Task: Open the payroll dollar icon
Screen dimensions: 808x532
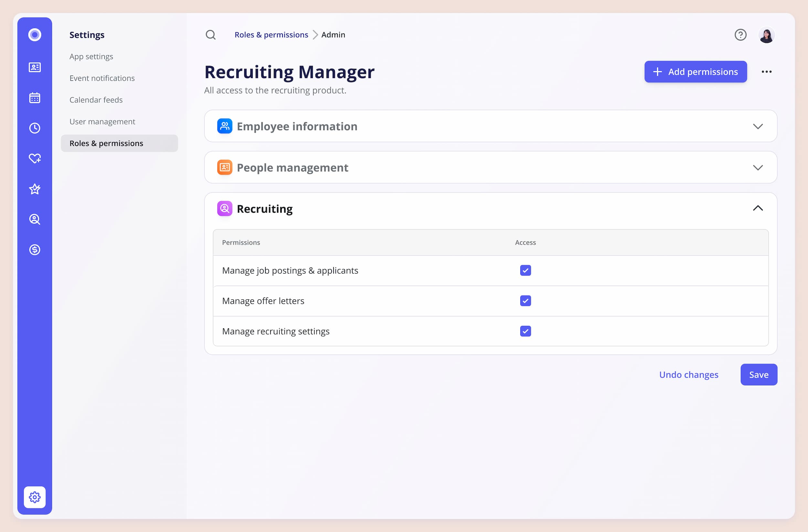Action: [35, 250]
